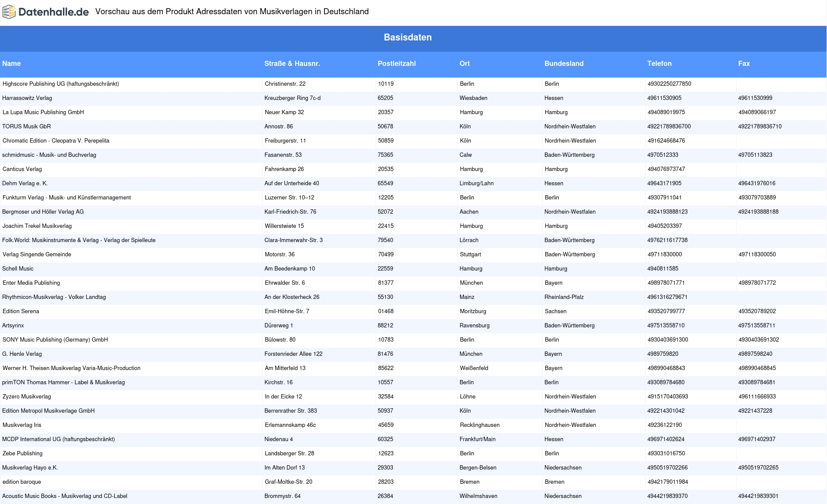Select Edition Serena name cell
Image resolution: width=827 pixels, height=504 pixels.
tap(21, 311)
